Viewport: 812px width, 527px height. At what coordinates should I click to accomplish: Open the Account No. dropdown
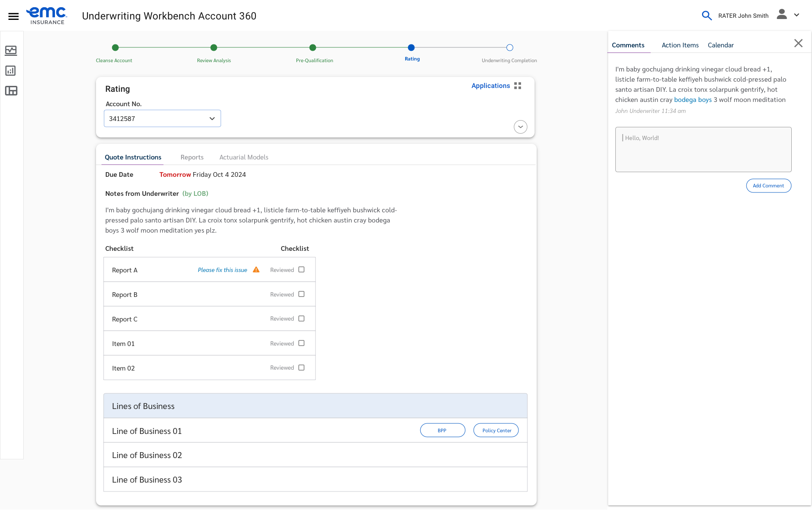pos(162,119)
